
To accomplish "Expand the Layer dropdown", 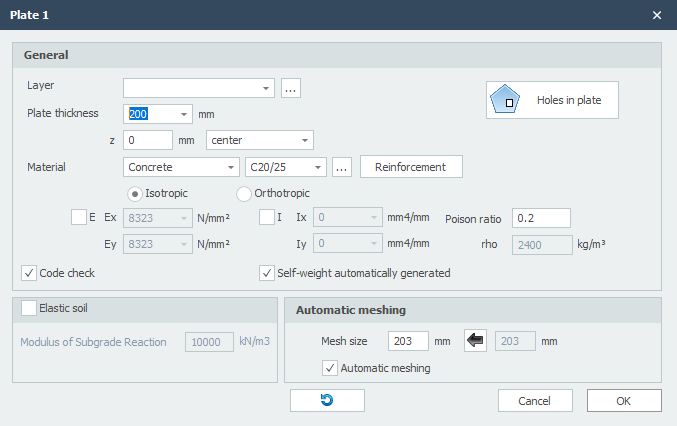I will (x=265, y=88).
